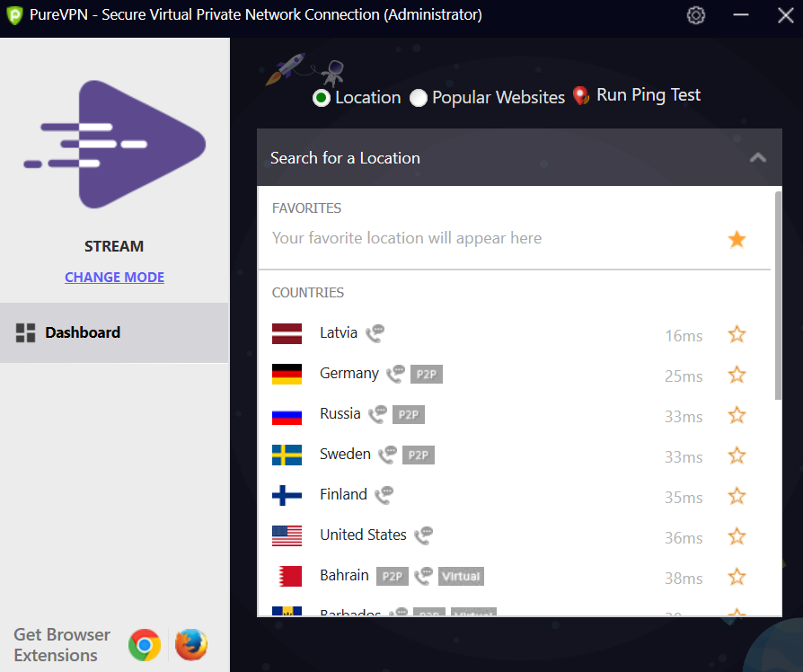Click the Sweden flag icon

point(287,455)
